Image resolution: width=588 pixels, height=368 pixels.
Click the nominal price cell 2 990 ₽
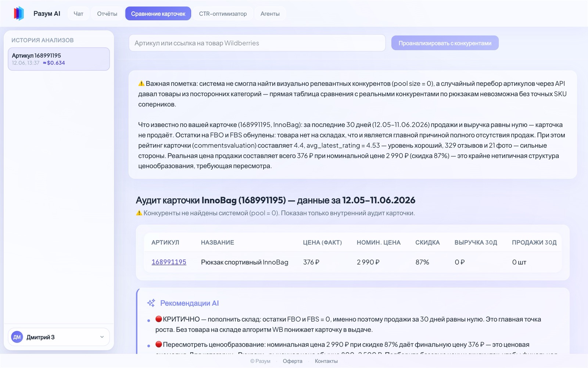click(x=368, y=262)
